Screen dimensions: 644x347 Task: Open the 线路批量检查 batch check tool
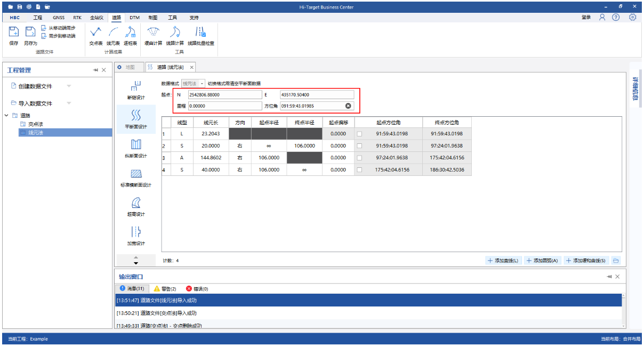[201, 36]
